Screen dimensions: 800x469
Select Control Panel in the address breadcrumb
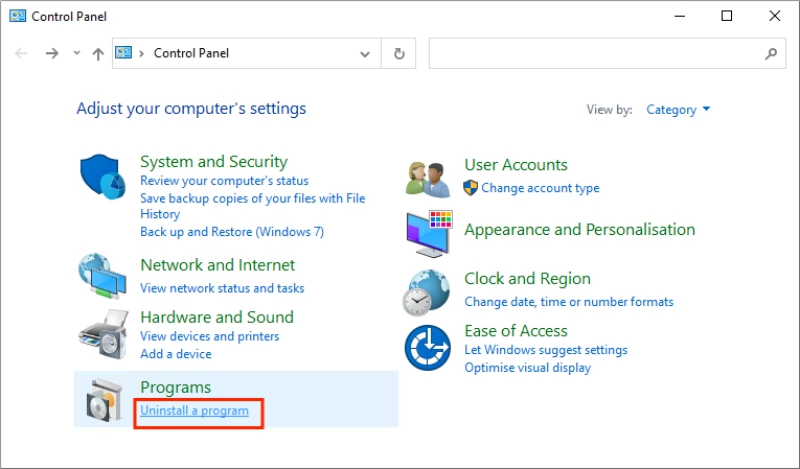pyautogui.click(x=191, y=53)
